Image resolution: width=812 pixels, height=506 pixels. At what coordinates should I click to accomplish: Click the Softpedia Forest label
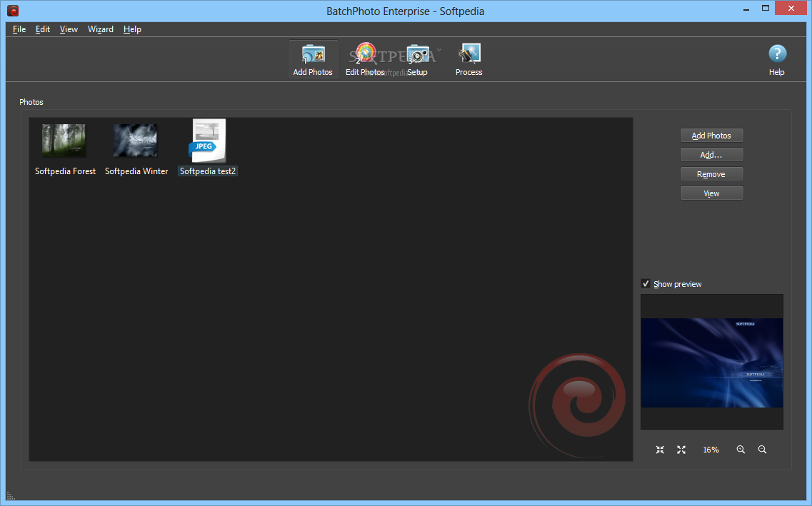coord(65,171)
